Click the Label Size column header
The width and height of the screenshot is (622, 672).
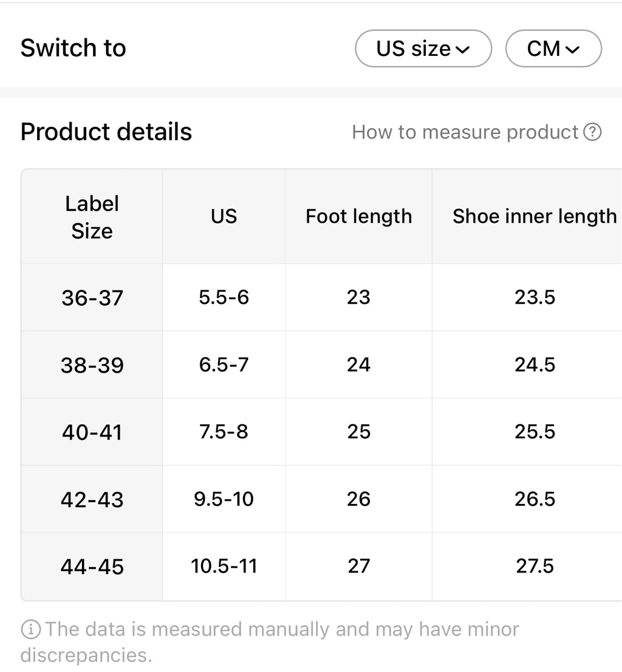(x=92, y=217)
